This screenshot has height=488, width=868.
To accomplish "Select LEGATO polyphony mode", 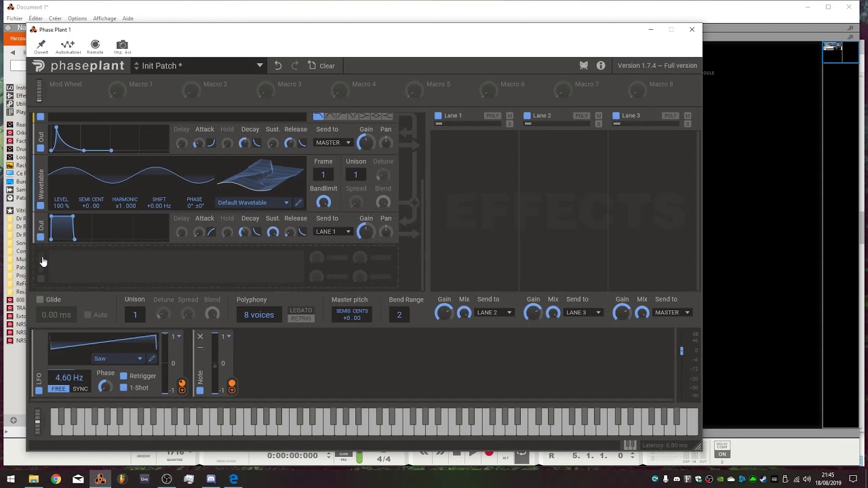I will click(x=301, y=310).
